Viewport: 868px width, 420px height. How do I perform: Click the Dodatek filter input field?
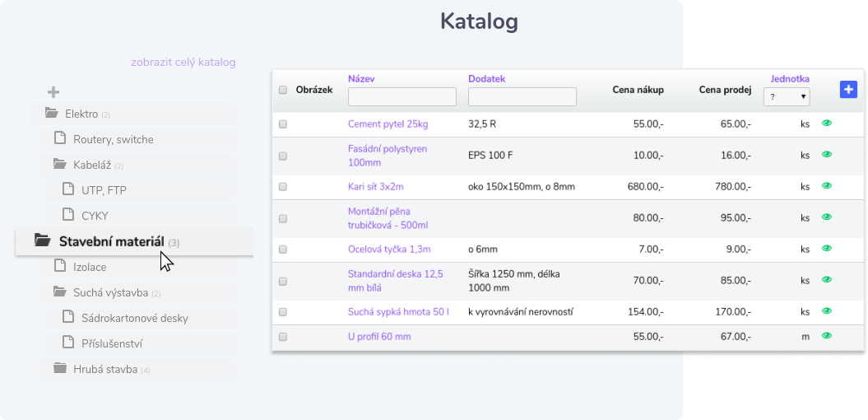coord(522,97)
